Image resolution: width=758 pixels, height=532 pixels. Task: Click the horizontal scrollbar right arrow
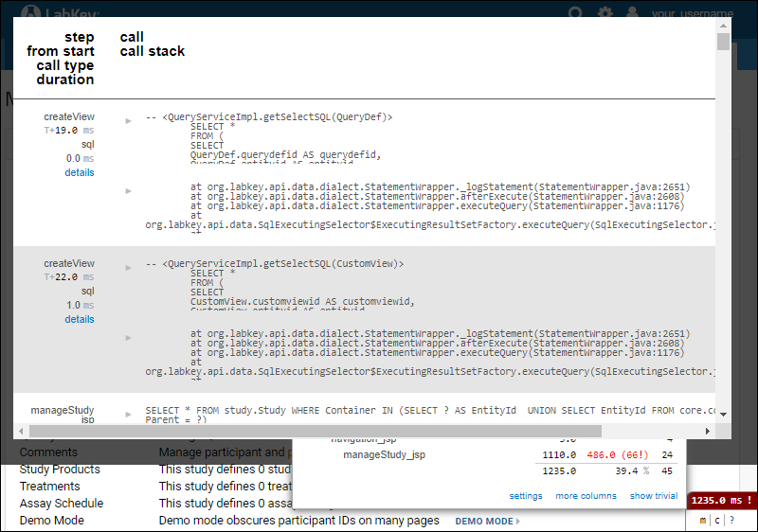(707, 431)
